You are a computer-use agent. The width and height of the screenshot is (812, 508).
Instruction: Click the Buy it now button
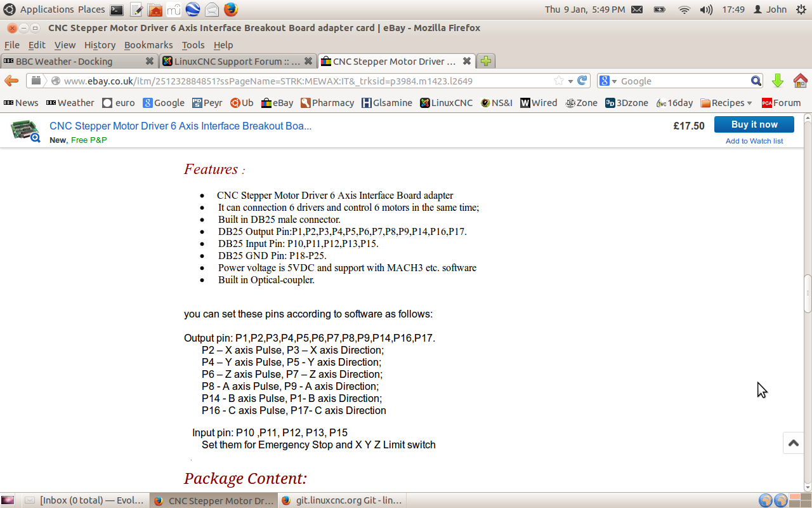[754, 124]
